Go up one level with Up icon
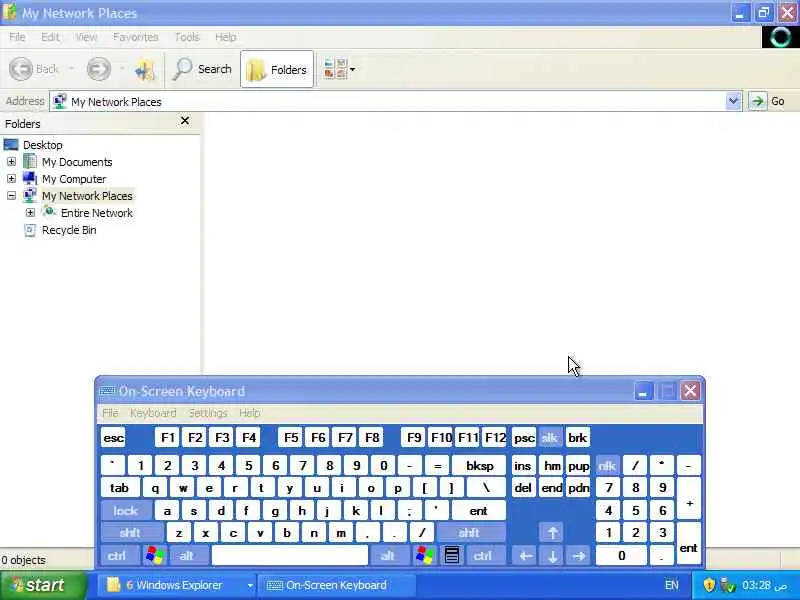Image resolution: width=800 pixels, height=600 pixels. point(145,69)
